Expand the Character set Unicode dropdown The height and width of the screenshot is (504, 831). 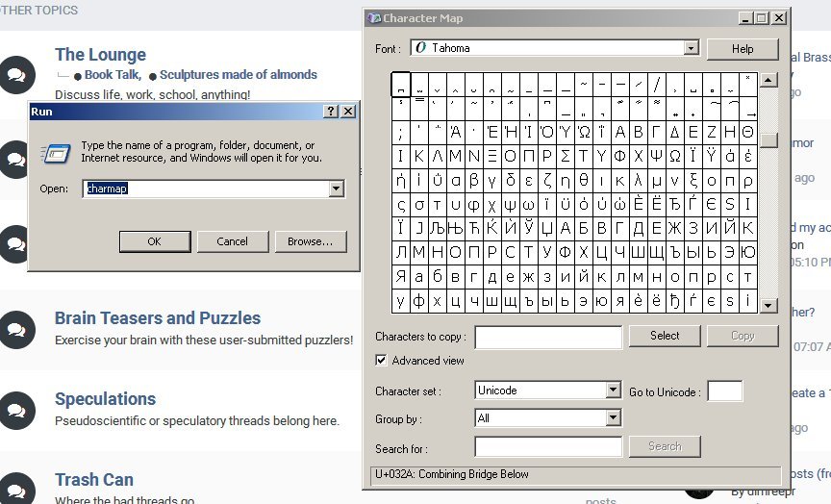(614, 391)
